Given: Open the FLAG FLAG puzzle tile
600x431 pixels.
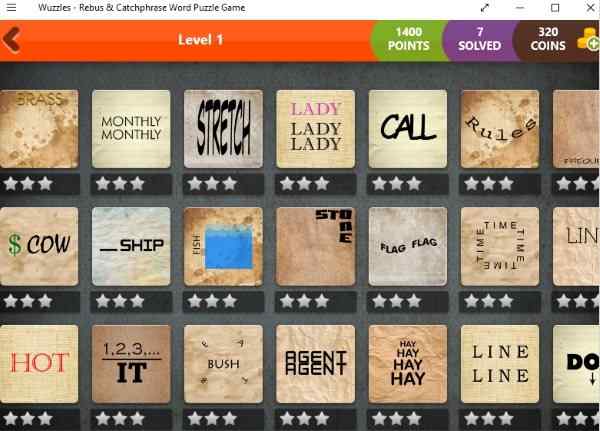Looking at the screenshot, I should click(x=408, y=247).
